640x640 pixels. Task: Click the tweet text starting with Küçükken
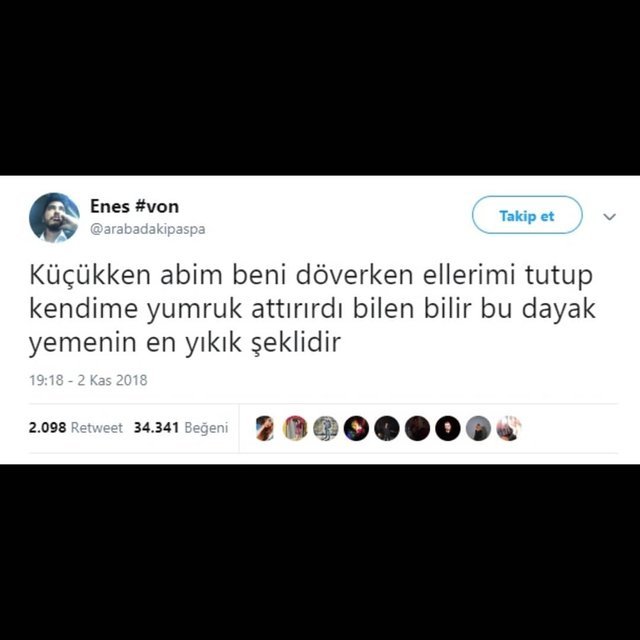click(x=313, y=309)
